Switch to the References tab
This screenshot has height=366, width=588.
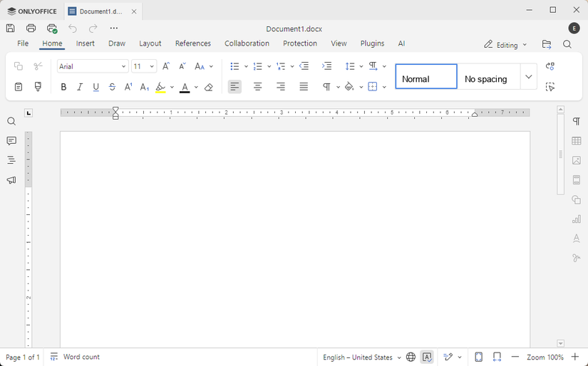pyautogui.click(x=193, y=43)
